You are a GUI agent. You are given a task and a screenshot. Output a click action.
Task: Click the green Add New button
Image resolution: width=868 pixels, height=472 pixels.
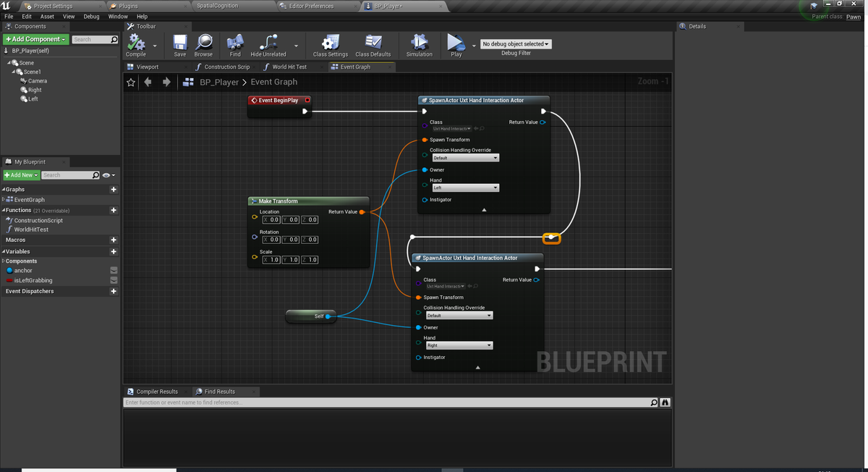coord(20,175)
